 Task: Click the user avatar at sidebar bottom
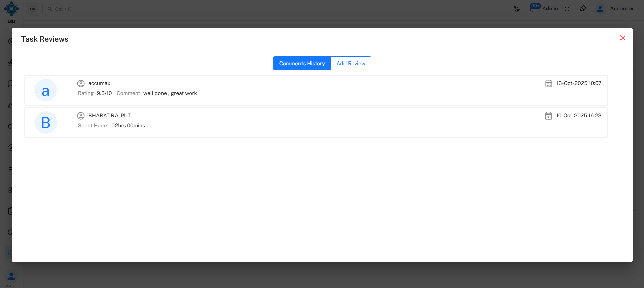pos(11,276)
